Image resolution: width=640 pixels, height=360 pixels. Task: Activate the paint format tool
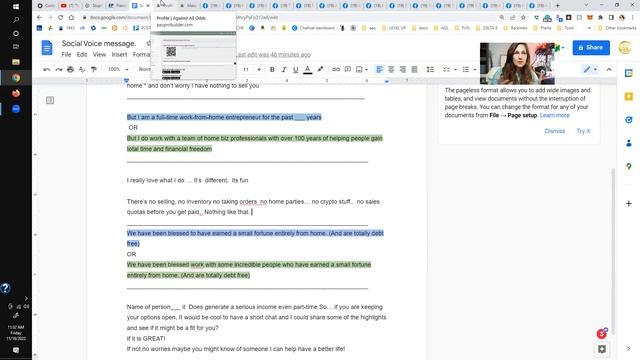[x=94, y=69]
